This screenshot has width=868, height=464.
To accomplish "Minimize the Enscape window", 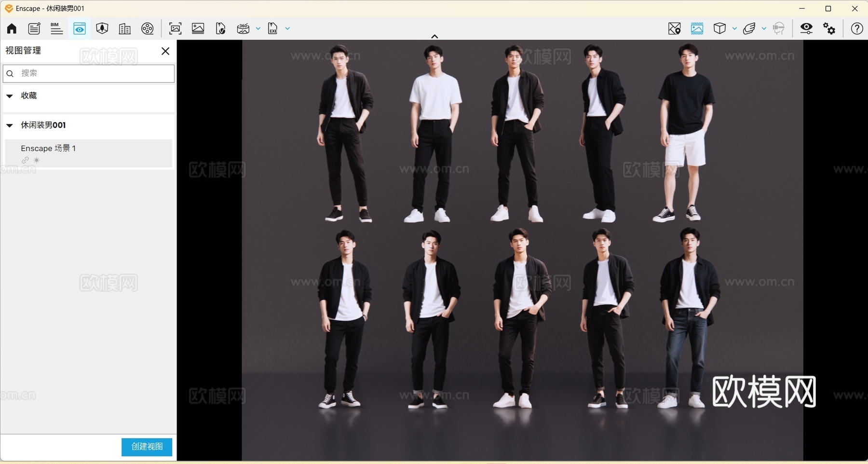I will tap(802, 9).
